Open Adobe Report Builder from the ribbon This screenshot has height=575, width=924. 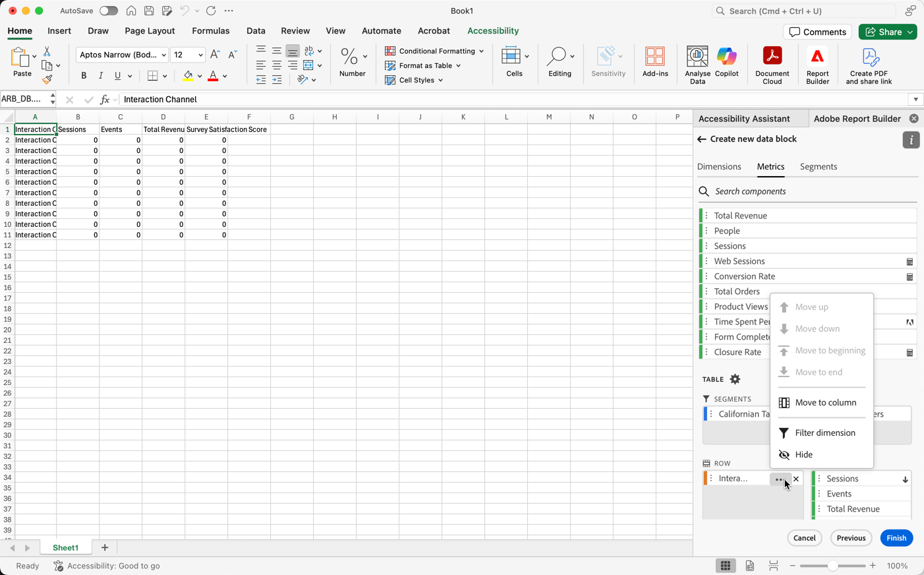point(817,65)
